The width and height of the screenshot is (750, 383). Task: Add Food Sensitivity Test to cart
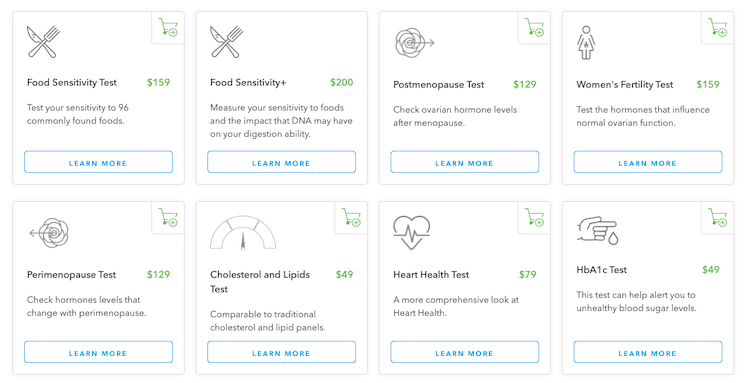point(168,27)
